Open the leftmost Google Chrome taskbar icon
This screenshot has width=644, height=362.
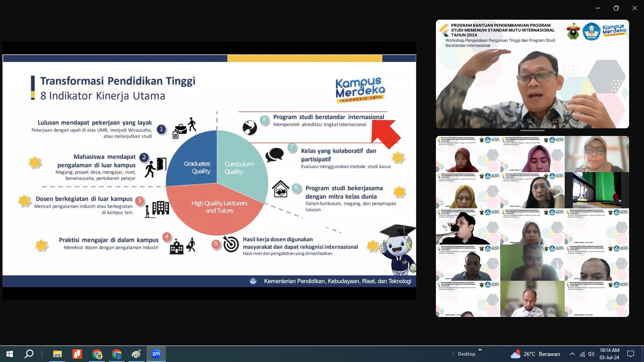point(97,354)
